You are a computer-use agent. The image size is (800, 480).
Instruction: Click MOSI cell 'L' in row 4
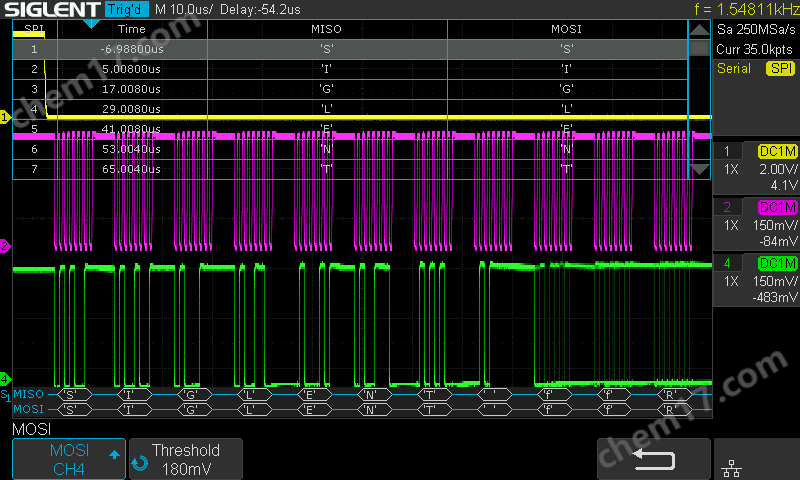[x=567, y=109]
